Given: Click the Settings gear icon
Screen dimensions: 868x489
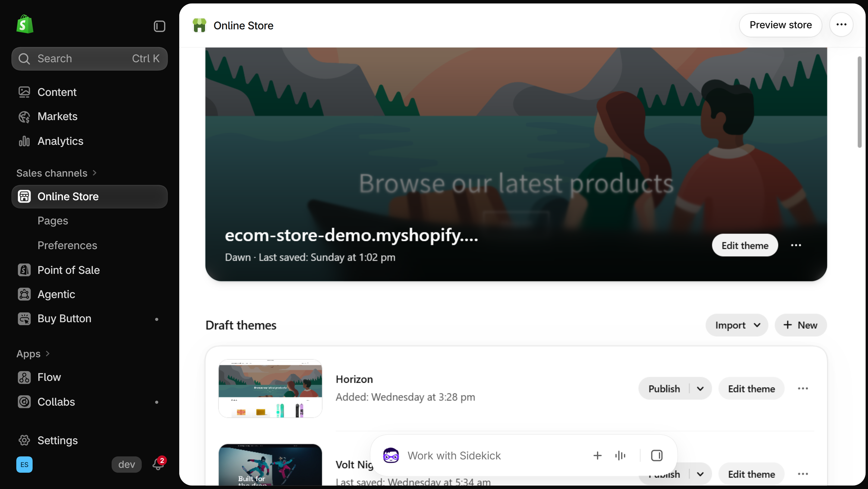Looking at the screenshot, I should pos(24,440).
